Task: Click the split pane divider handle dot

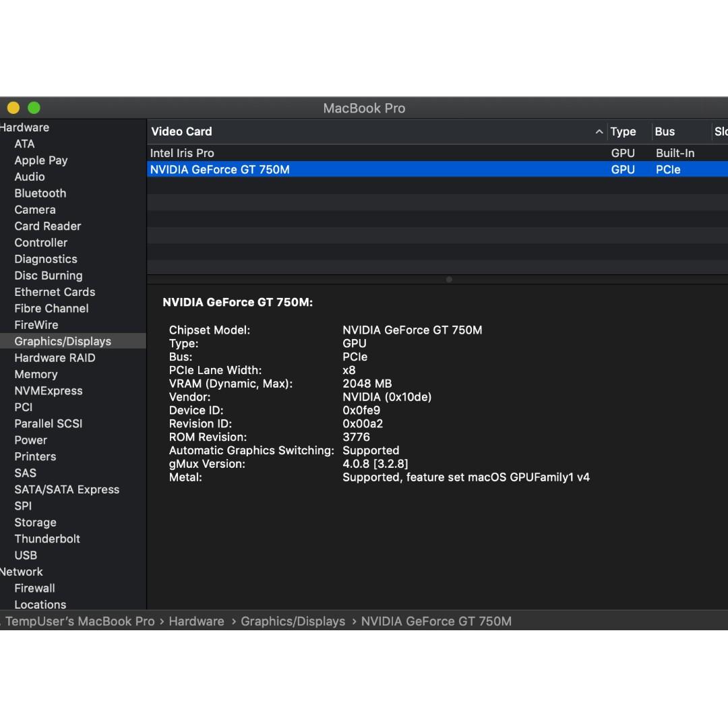Action: (449, 280)
